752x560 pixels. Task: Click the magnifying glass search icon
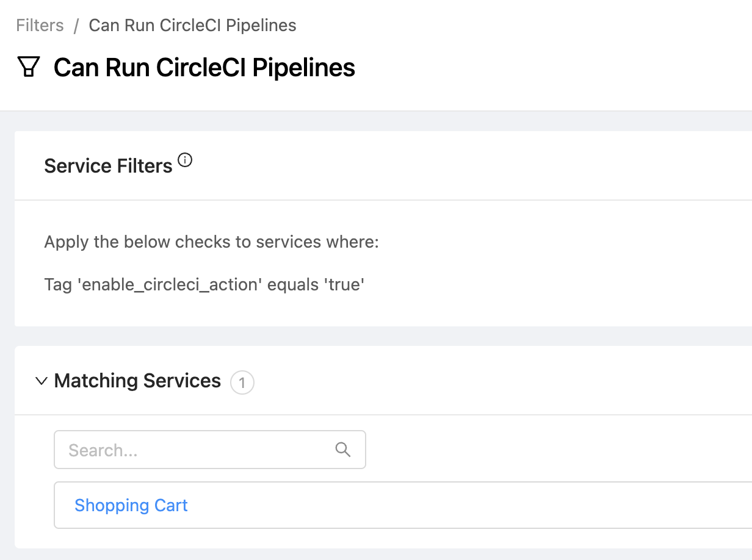343,450
